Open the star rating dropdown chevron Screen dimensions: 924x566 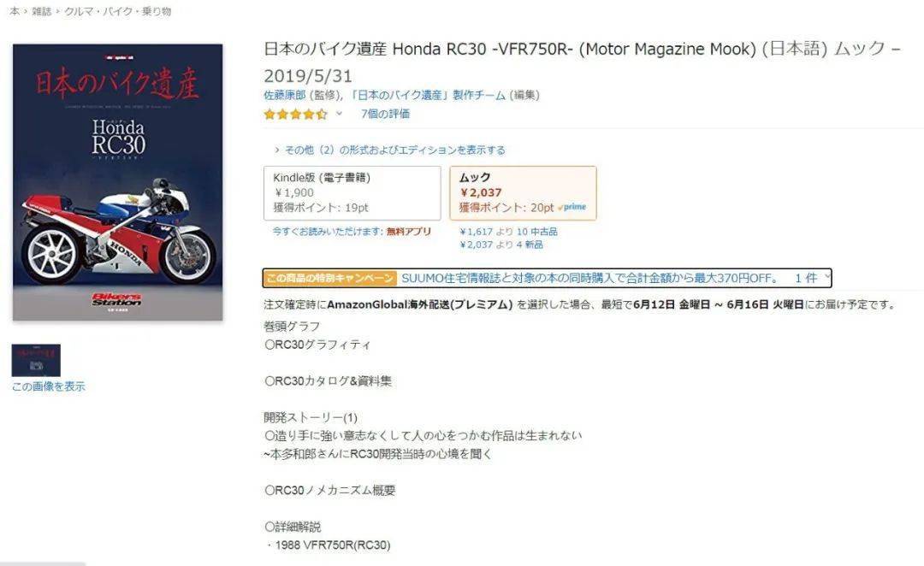pos(340,114)
